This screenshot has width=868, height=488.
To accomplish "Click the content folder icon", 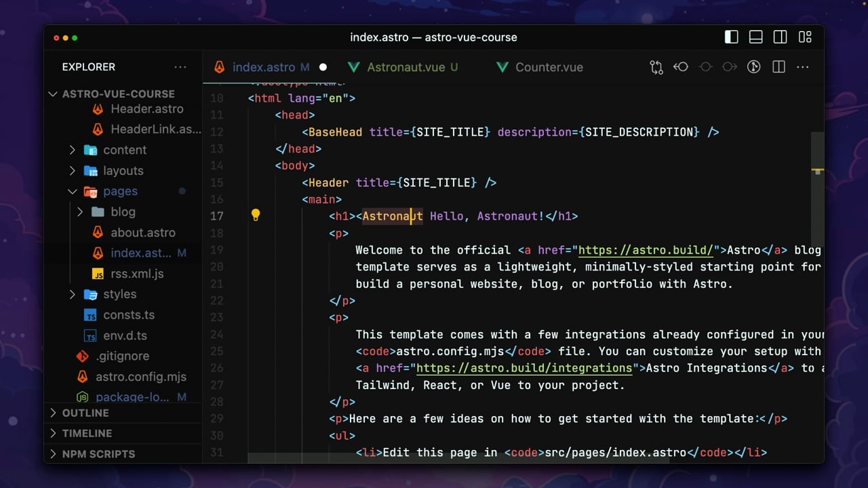I will pos(90,150).
